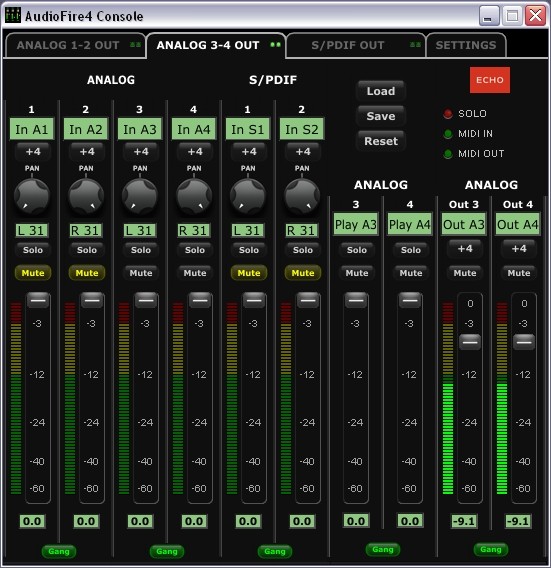Viewport: 551px width, 568px height.
Task: Toggle +4 nominal level on In A1
Action: 33,151
